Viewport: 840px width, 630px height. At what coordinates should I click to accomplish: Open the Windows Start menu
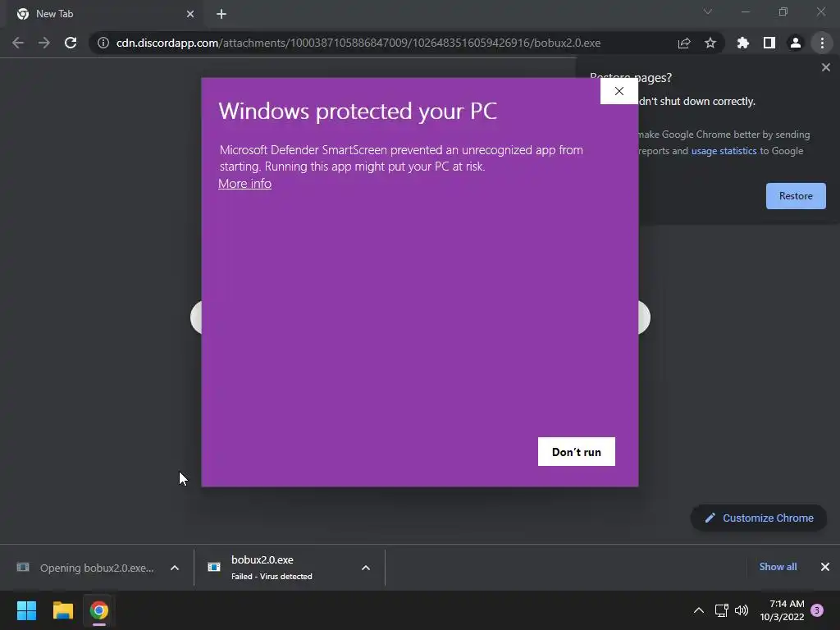tap(26, 610)
